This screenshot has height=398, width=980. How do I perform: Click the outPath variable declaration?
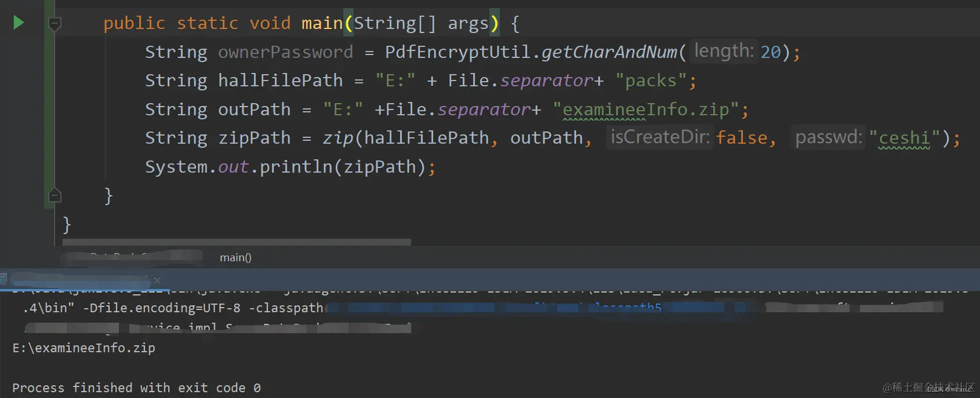click(254, 109)
